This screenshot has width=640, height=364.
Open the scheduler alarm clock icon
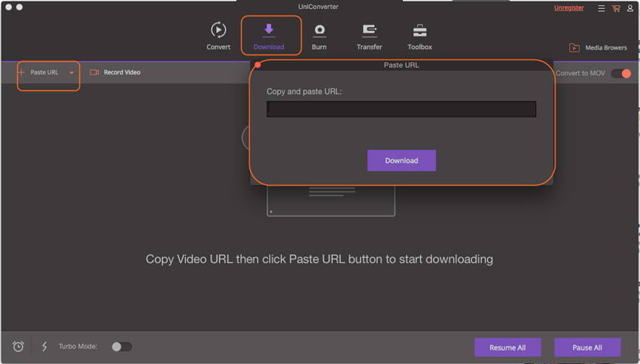[x=18, y=347]
